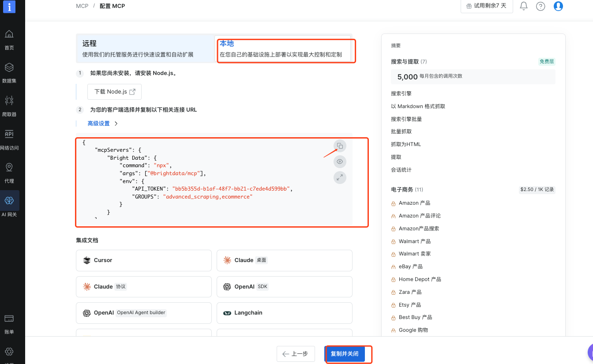593x364 pixels.
Task: Click Walmart 产品 in the list
Action: (415, 241)
